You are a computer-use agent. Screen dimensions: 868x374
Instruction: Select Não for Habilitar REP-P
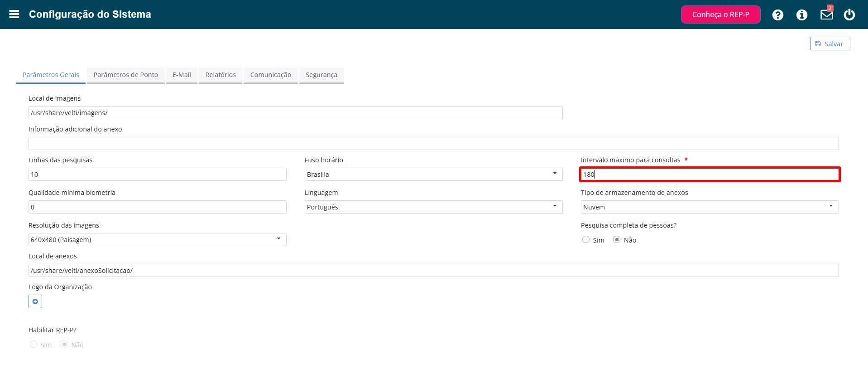pos(64,344)
